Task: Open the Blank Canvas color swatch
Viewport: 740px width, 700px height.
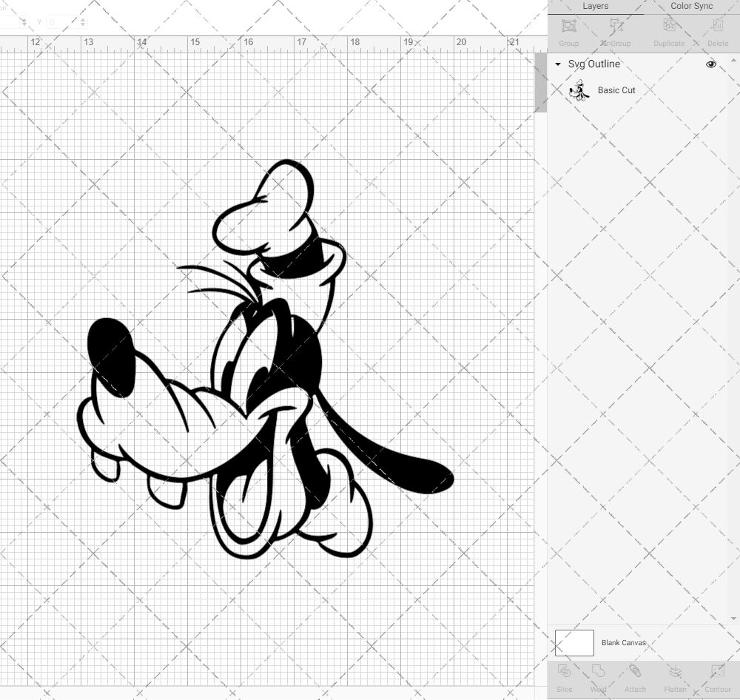Action: click(574, 642)
